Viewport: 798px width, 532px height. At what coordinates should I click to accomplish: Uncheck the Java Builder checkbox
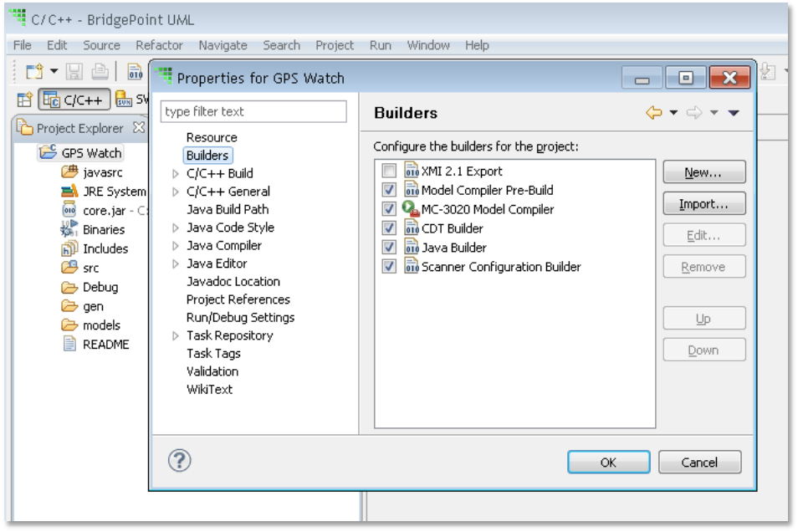(389, 248)
